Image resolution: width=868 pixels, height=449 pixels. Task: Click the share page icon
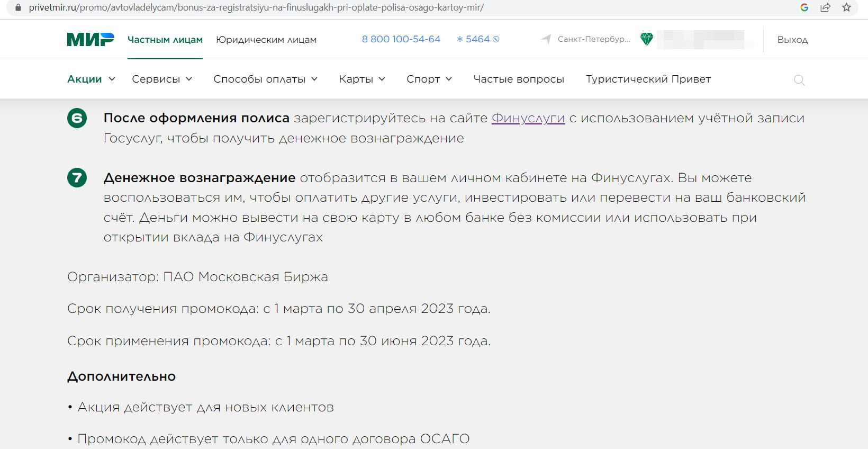825,7
